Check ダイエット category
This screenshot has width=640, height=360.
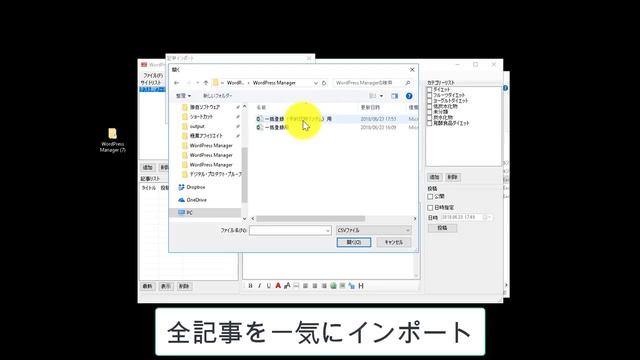coord(429,89)
